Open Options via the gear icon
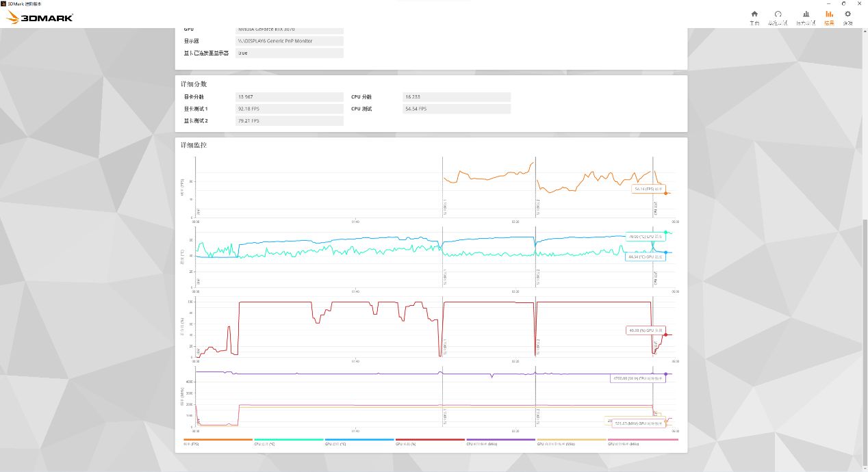The height and width of the screenshot is (472, 868). (x=847, y=16)
